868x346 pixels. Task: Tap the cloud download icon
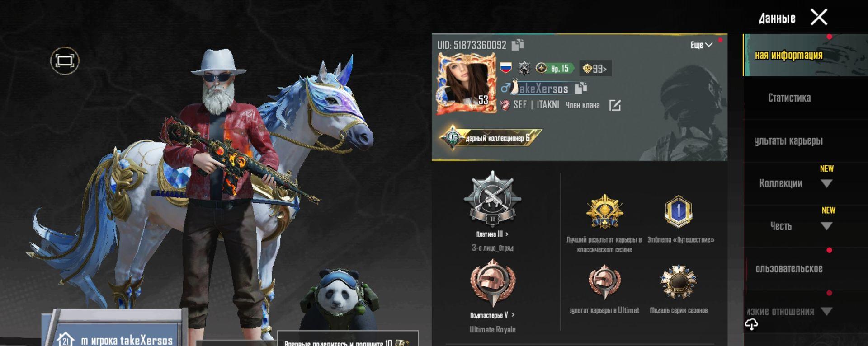coord(751,324)
